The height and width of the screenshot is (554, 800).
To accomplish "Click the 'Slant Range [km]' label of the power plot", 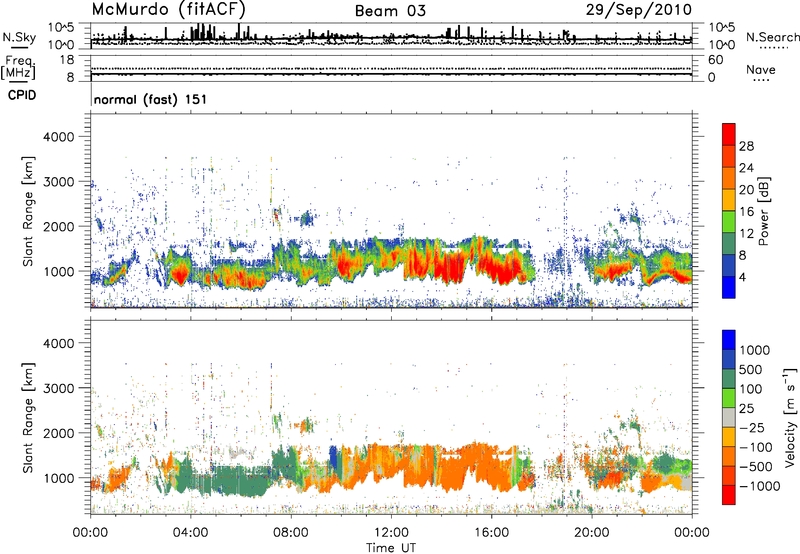I will (x=28, y=211).
